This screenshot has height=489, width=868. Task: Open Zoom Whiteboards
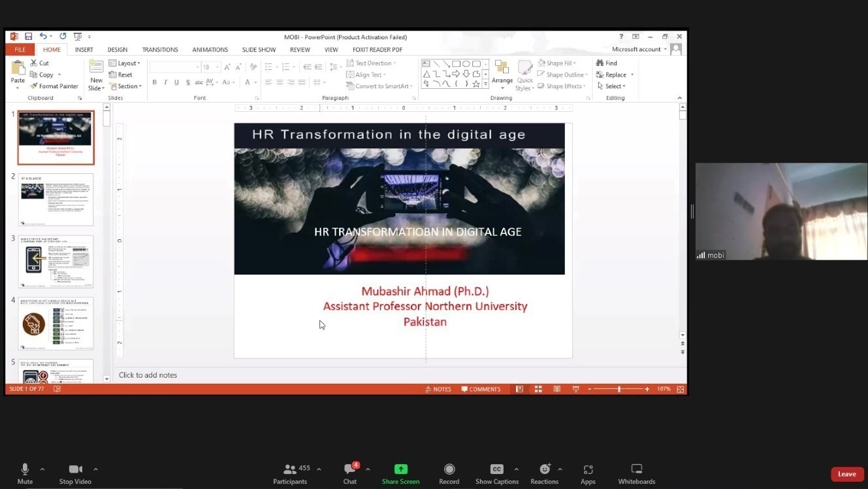636,473
